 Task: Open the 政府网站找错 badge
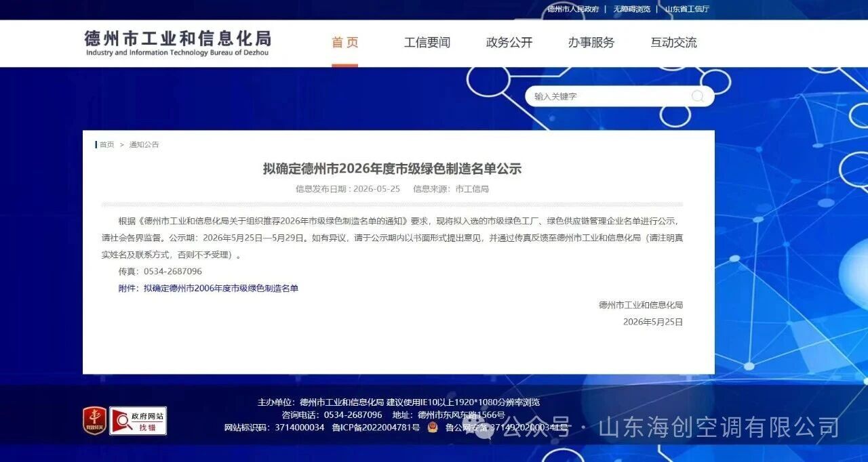click(138, 420)
